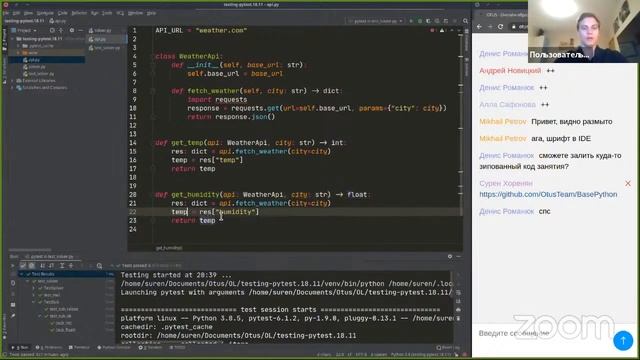Viewport: 640px width, 360px height.
Task: Click the red X next to Сурен's message
Action: 628,184
